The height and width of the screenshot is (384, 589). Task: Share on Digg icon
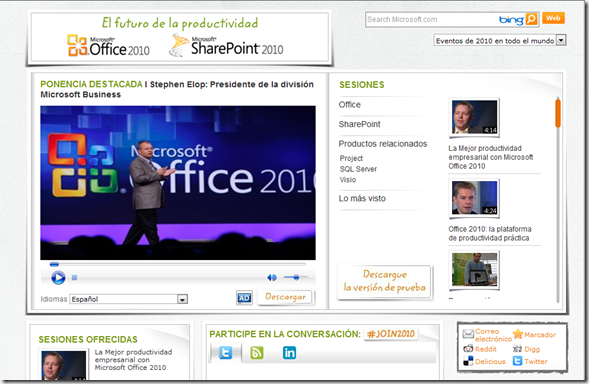518,349
